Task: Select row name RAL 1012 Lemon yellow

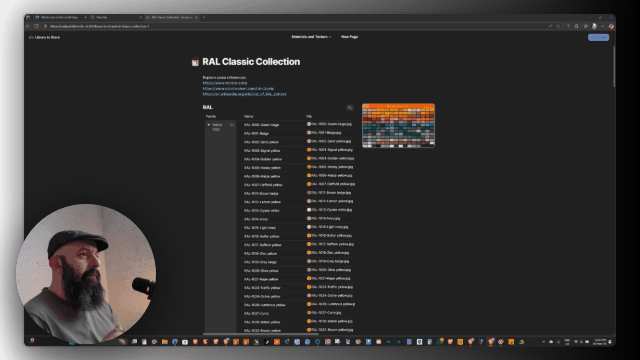Action: click(x=262, y=202)
